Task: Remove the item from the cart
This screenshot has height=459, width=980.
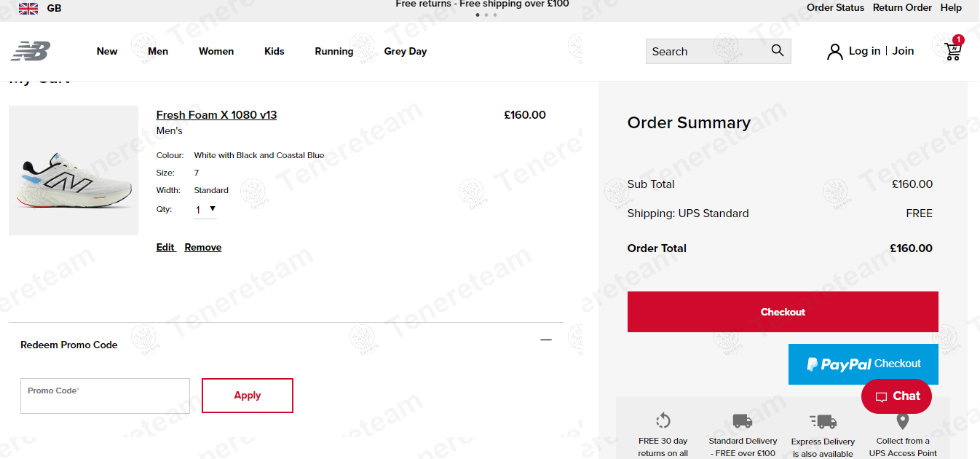Action: (203, 248)
